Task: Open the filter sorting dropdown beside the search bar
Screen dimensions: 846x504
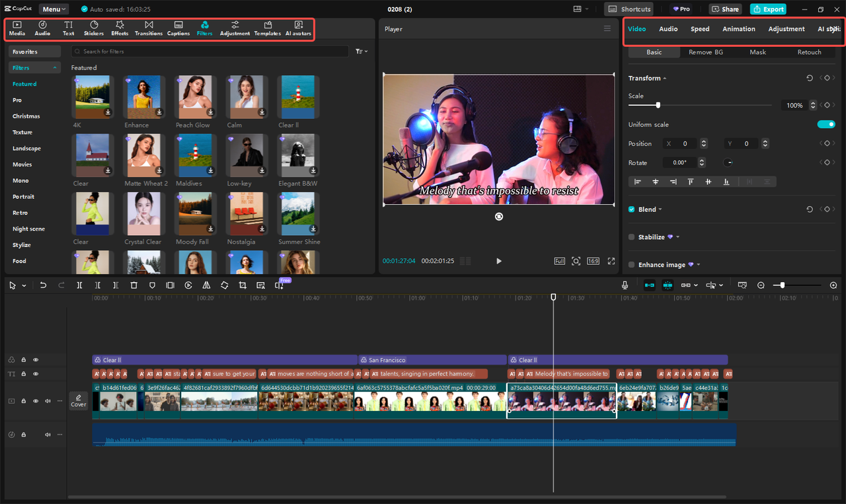Action: (x=360, y=51)
